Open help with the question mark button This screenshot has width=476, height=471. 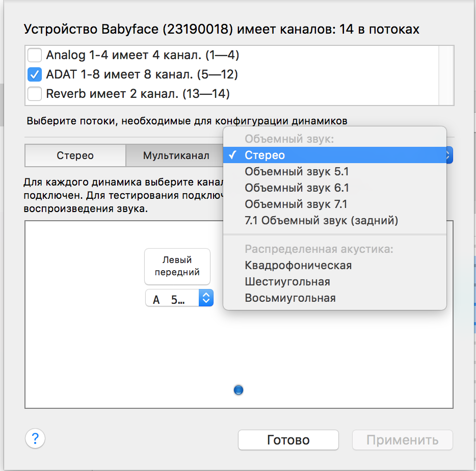coord(35,438)
